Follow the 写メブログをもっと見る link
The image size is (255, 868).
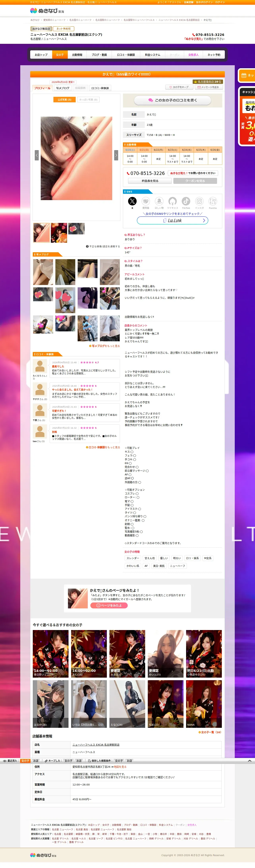105,346
